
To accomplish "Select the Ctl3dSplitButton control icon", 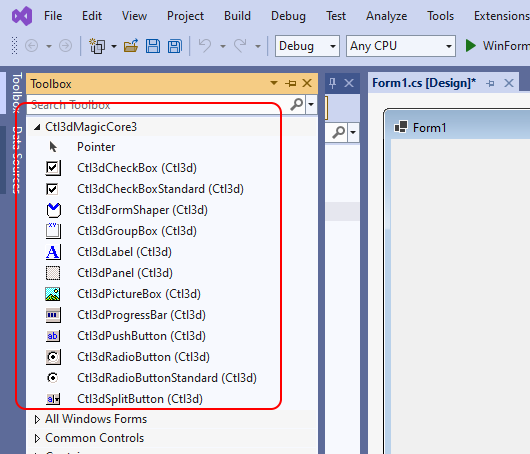I will 53,399.
